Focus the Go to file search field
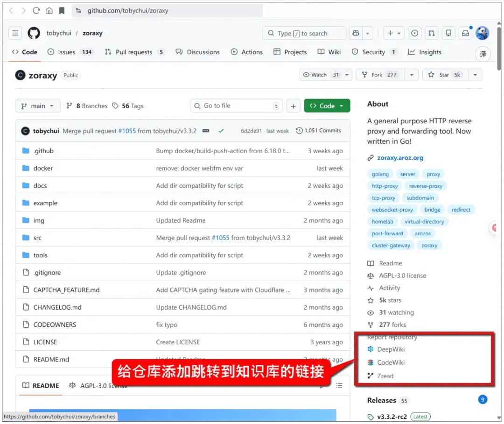Viewport: 504px width, 424px height. [237, 106]
